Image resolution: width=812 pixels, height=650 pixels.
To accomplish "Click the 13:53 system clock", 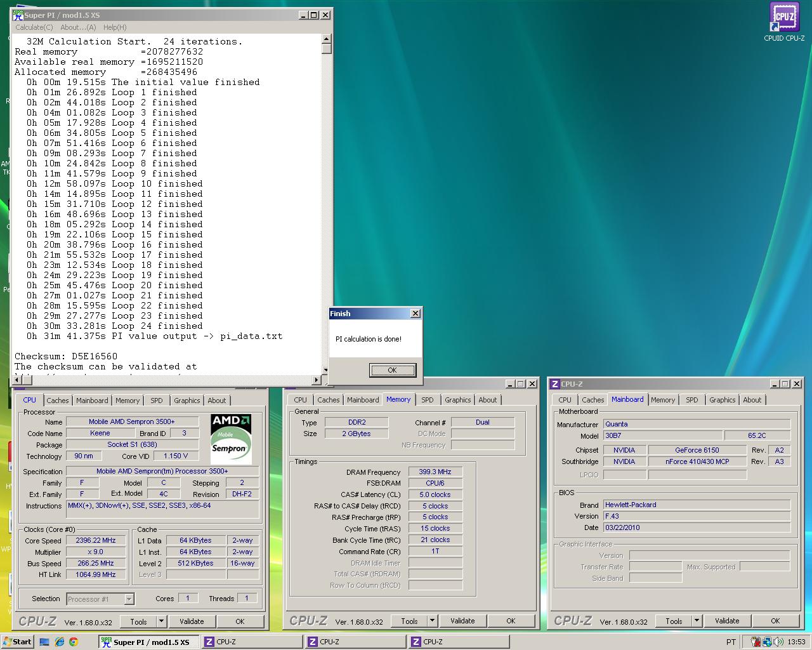I will tap(796, 642).
